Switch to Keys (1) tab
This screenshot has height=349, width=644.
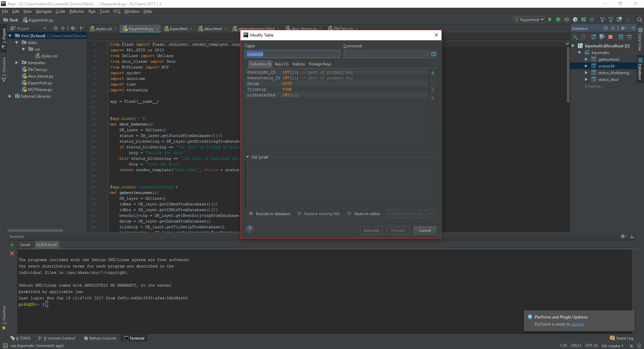point(281,64)
